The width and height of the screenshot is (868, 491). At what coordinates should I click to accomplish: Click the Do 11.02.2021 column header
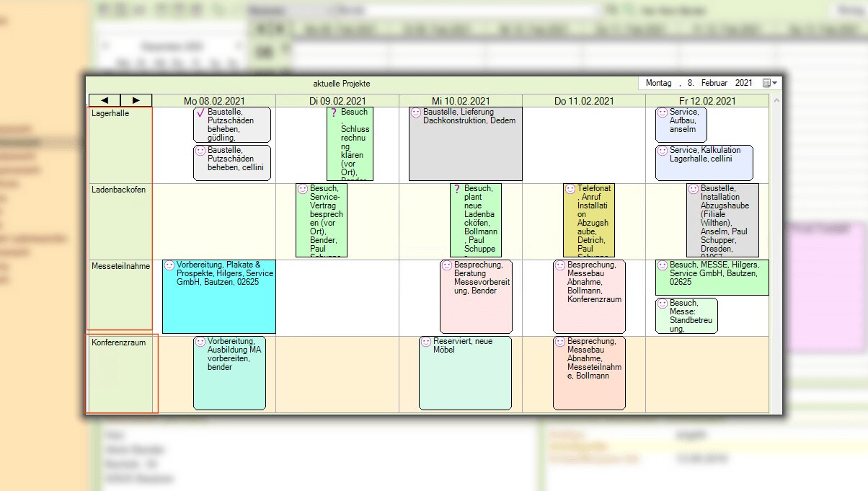point(584,101)
